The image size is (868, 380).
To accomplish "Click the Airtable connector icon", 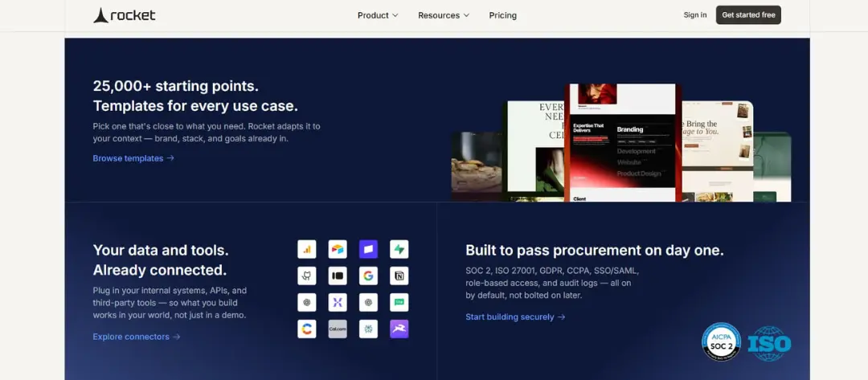I will pyautogui.click(x=337, y=249).
